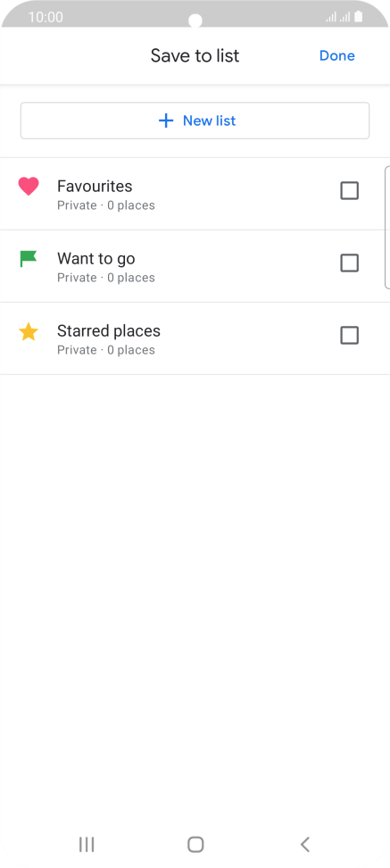
Task: Tap the battery icon in the status bar
Action: point(359,17)
